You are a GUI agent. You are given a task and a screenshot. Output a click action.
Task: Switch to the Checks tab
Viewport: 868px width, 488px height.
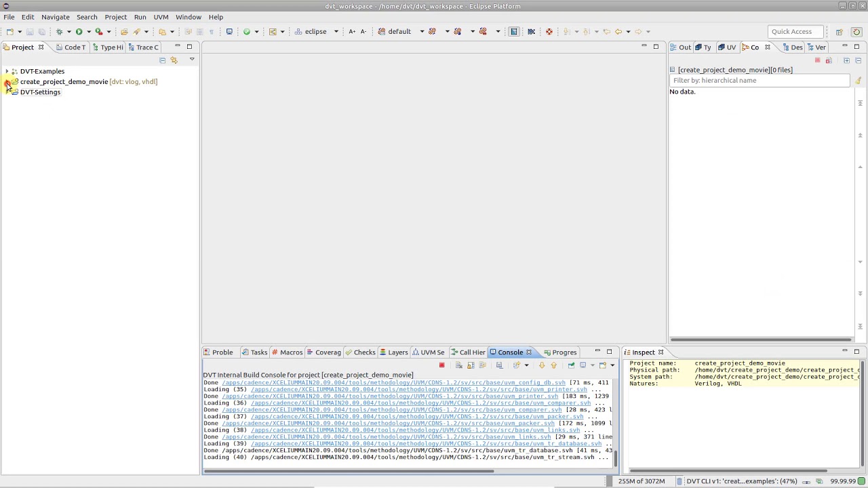[x=359, y=352]
